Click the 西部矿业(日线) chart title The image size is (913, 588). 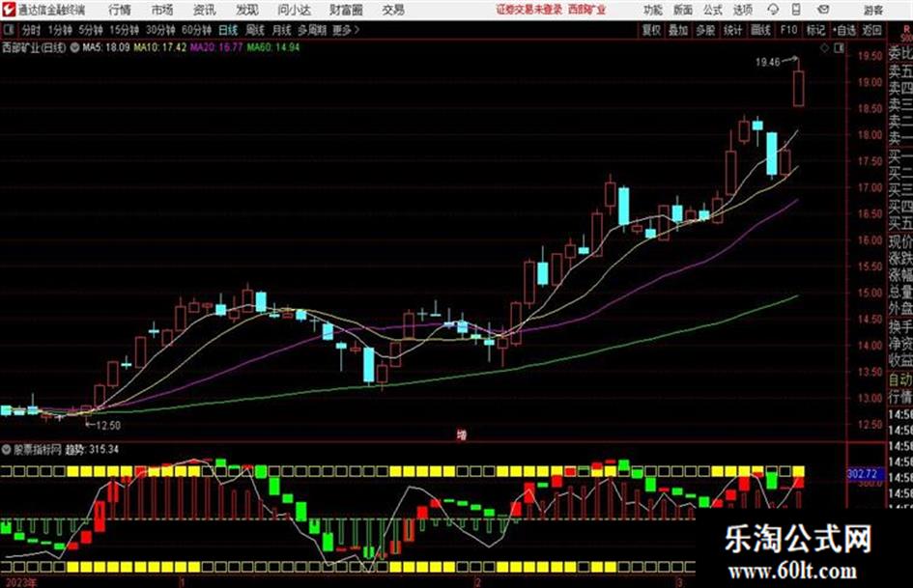(34, 47)
